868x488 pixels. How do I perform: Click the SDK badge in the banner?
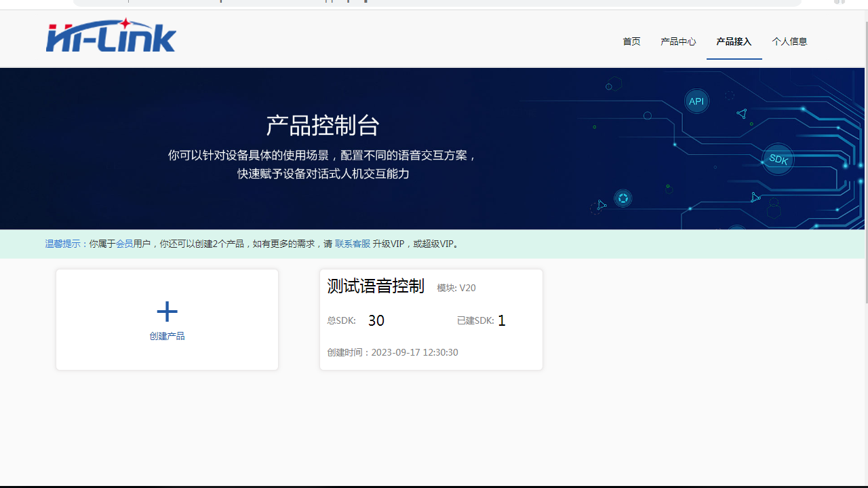(778, 159)
